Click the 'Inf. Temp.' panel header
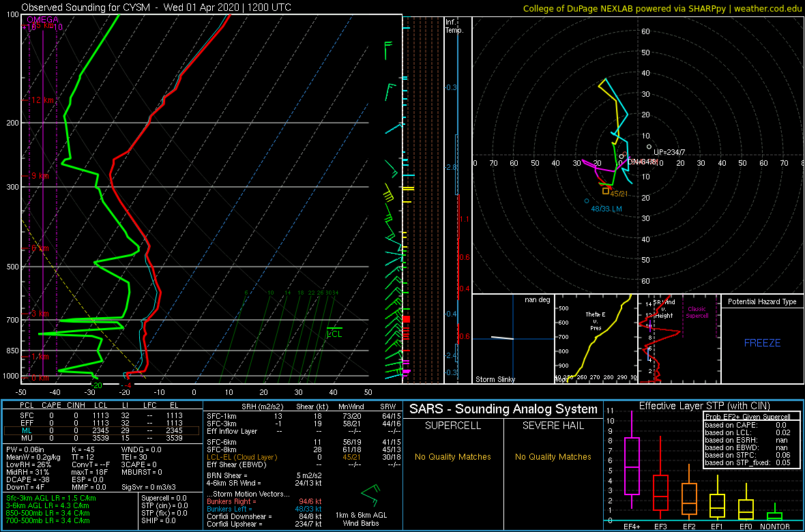The image size is (805, 532). (x=454, y=27)
